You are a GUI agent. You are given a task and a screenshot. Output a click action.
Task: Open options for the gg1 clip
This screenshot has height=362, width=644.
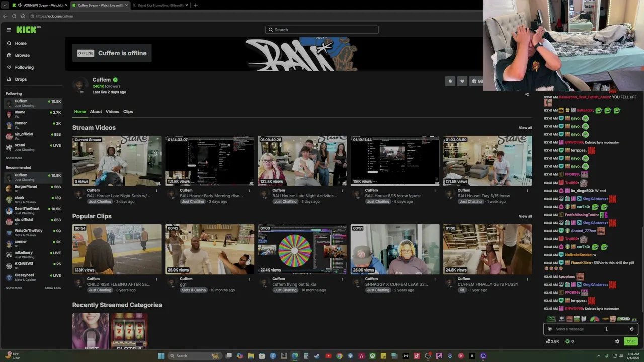coord(249,279)
